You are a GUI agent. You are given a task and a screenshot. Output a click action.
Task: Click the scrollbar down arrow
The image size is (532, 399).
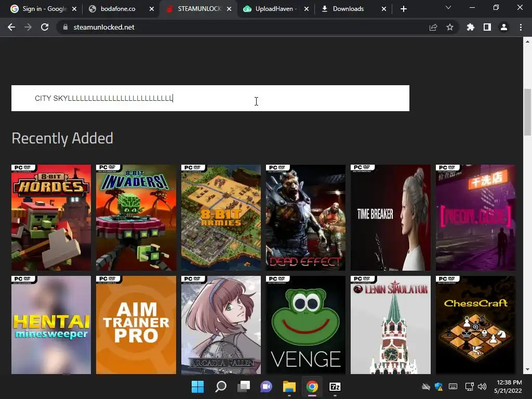(528, 369)
